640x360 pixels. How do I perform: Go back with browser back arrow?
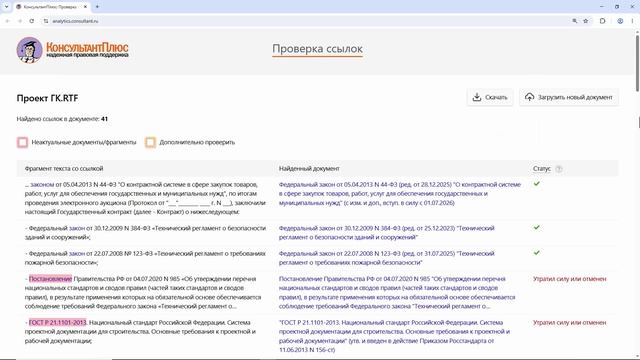point(7,21)
